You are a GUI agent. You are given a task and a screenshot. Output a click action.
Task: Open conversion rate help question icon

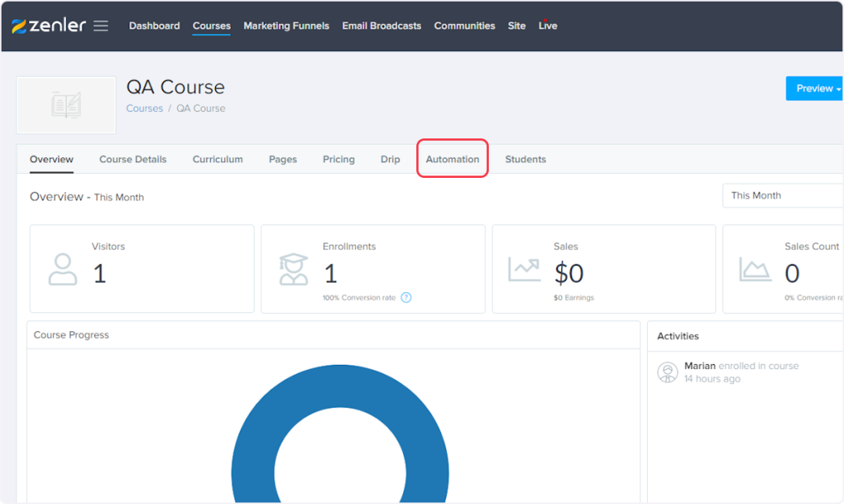406,297
